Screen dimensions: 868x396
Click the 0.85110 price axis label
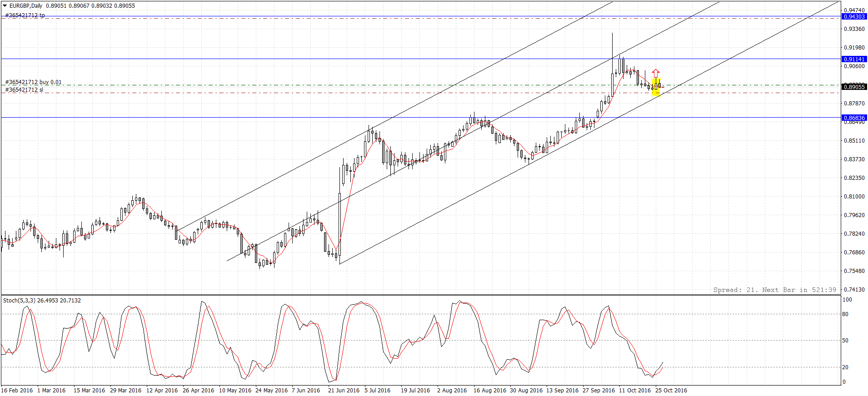pos(854,141)
